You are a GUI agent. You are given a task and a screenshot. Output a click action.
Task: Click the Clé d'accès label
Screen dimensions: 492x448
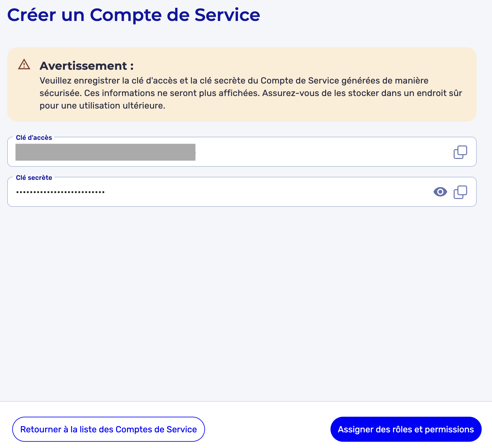pos(34,138)
